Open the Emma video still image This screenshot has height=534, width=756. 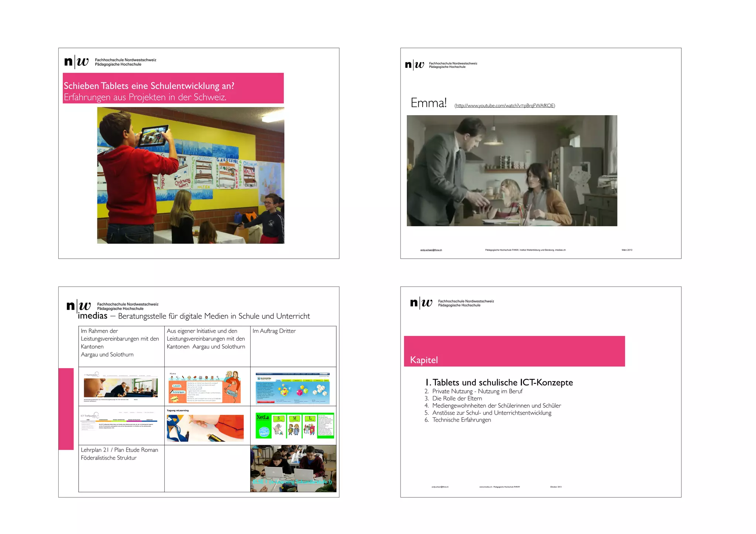512,170
